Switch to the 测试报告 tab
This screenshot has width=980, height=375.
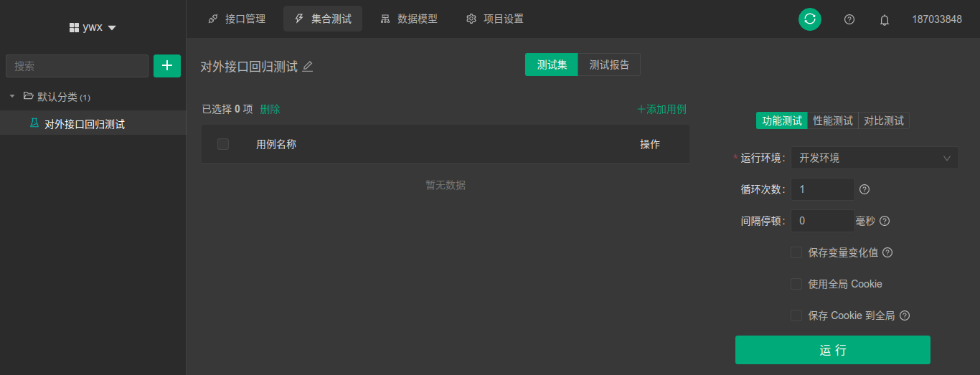coord(609,65)
